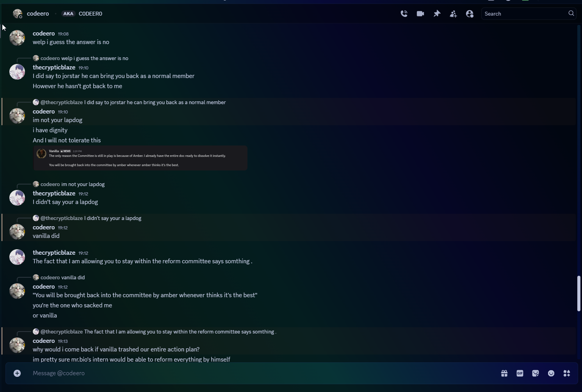Start a video call

point(420,14)
